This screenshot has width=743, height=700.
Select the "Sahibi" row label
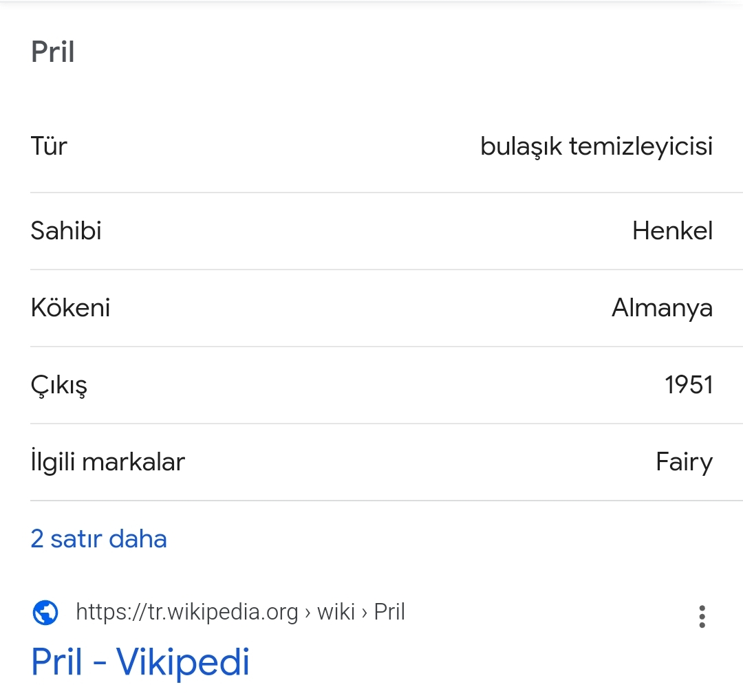[66, 230]
